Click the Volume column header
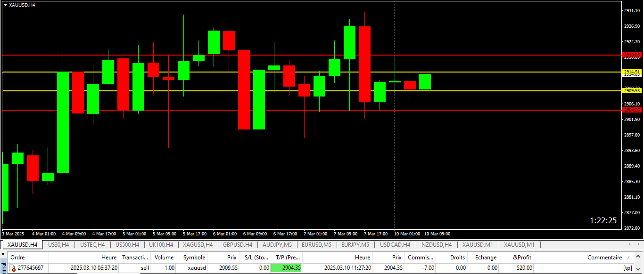This screenshot has height=274, width=644. pyautogui.click(x=164, y=258)
